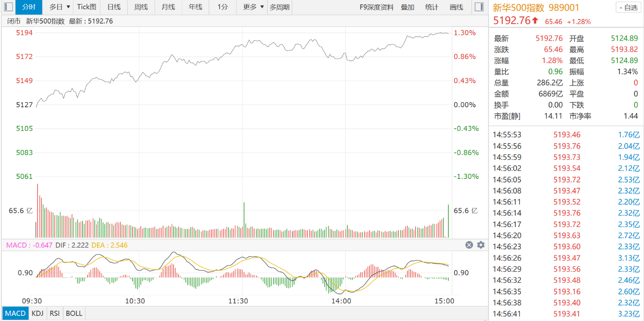Close the MACD indicator panel
The height and width of the screenshot is (321, 644).
(x=469, y=245)
